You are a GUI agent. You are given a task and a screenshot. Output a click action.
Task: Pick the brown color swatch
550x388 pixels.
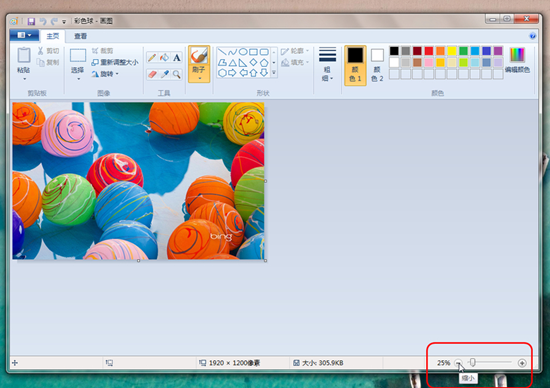point(417,62)
